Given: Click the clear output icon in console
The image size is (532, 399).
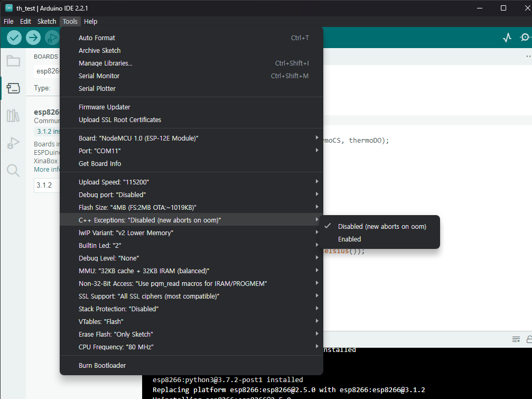Looking at the screenshot, I should 516,339.
